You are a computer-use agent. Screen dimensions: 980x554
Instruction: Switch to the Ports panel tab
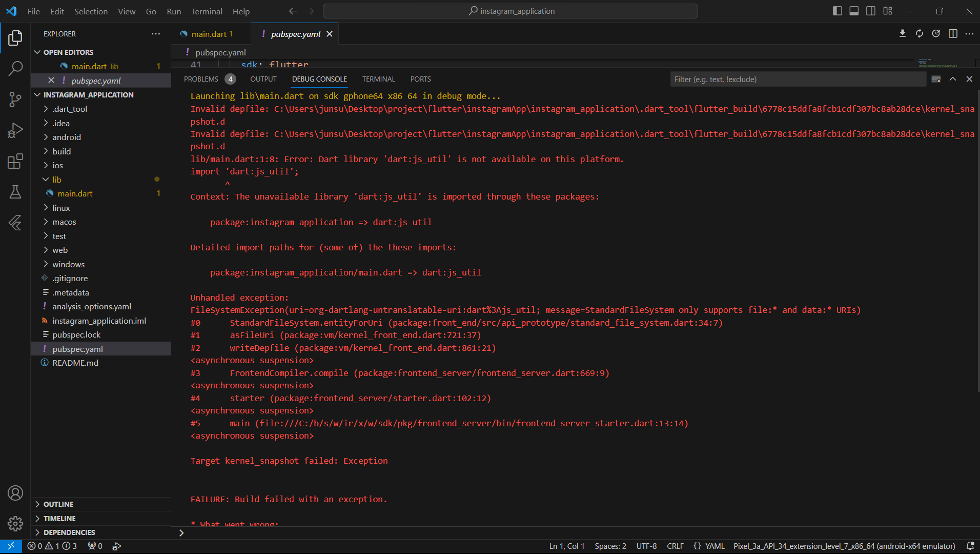(420, 79)
